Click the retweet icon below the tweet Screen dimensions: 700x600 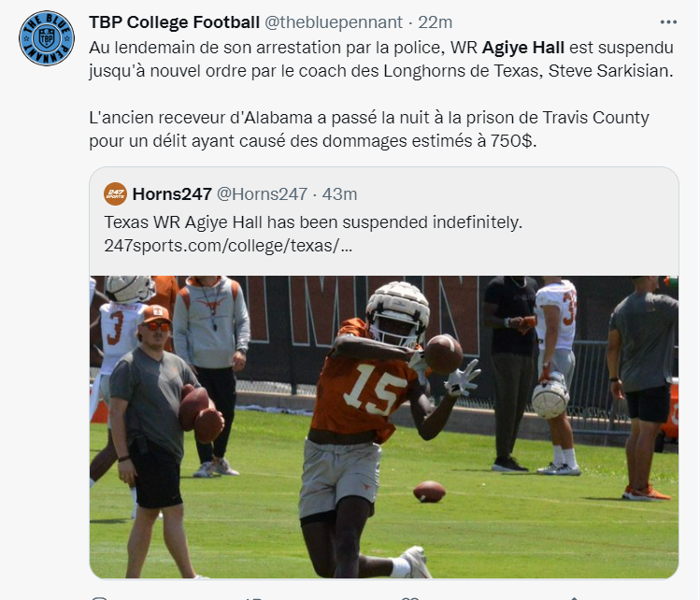(252, 596)
